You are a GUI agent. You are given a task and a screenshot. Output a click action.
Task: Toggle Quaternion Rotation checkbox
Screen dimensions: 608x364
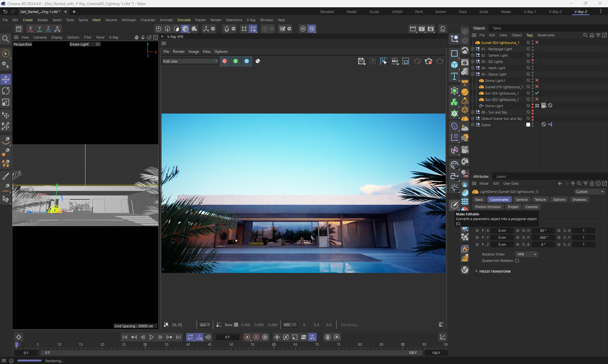point(517,261)
